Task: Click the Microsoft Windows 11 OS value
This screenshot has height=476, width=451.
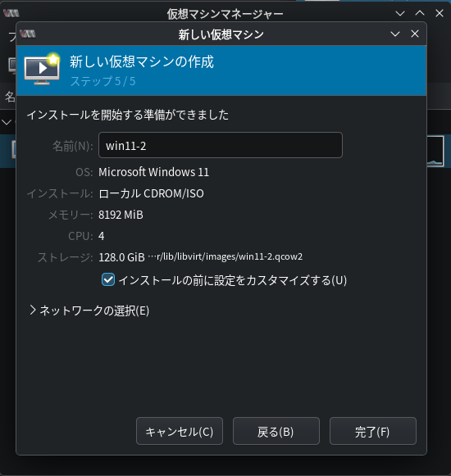Action: [154, 172]
